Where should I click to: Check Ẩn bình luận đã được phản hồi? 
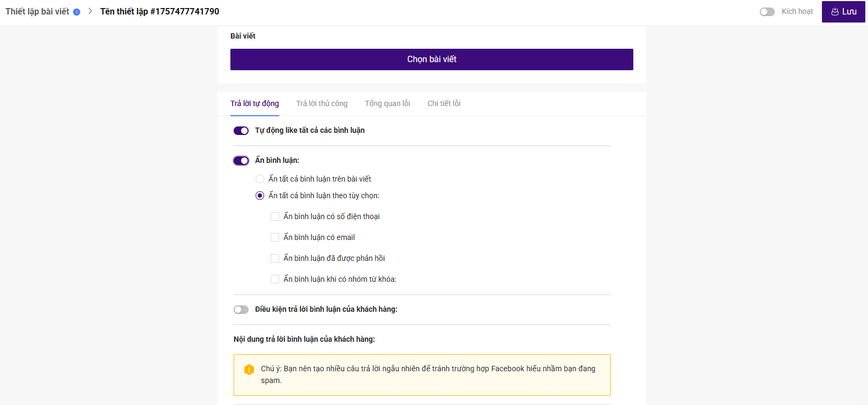[x=275, y=258]
